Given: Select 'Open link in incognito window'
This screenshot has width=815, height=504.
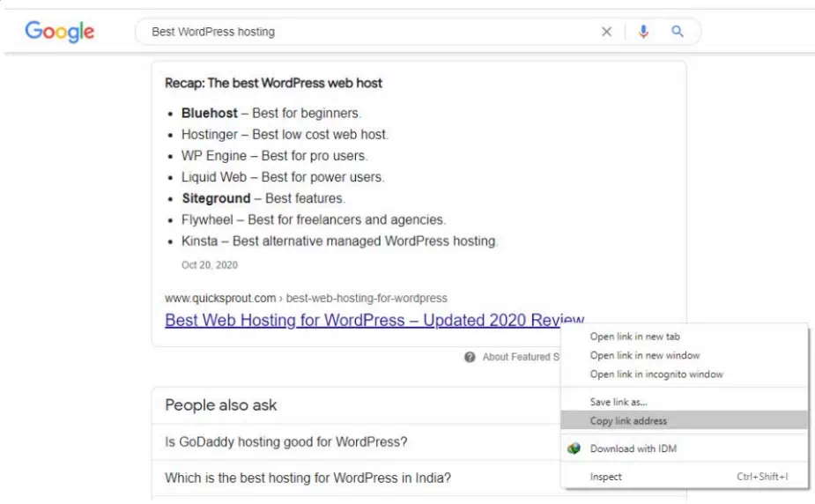Looking at the screenshot, I should (656, 374).
